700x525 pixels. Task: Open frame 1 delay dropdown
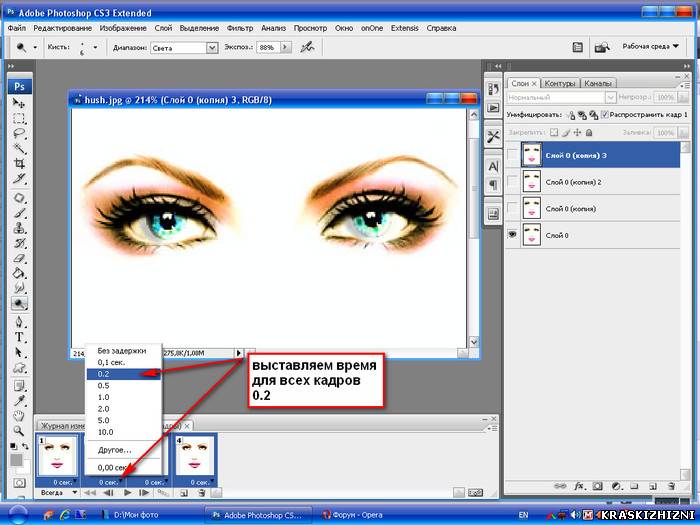click(75, 481)
